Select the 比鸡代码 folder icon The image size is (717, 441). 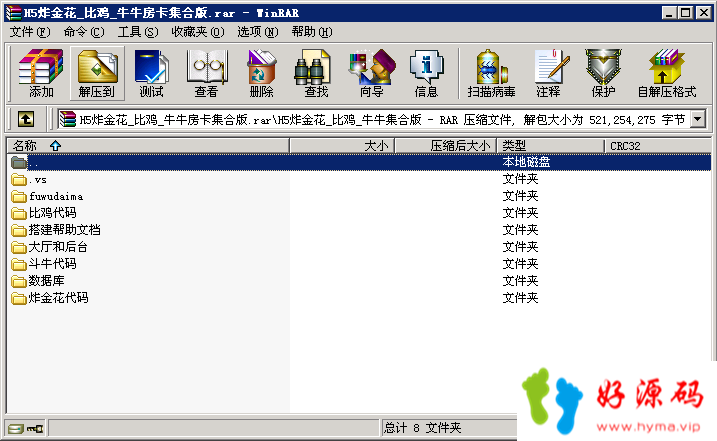coord(19,213)
